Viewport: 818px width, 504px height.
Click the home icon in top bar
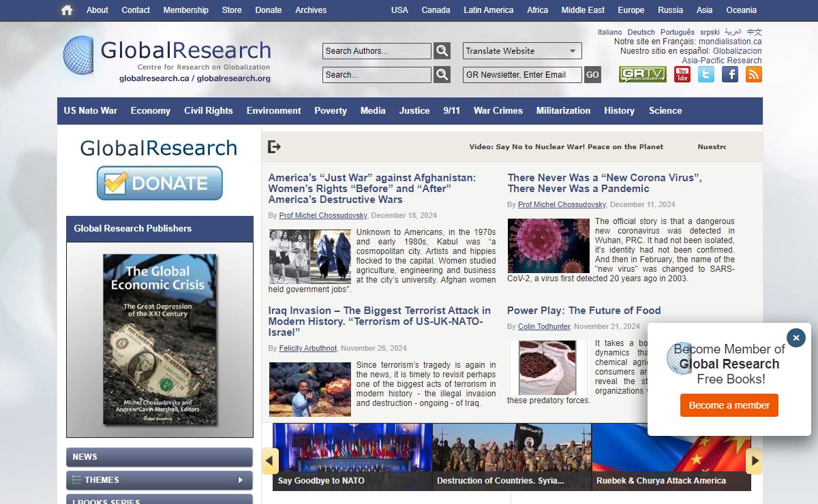click(x=67, y=10)
